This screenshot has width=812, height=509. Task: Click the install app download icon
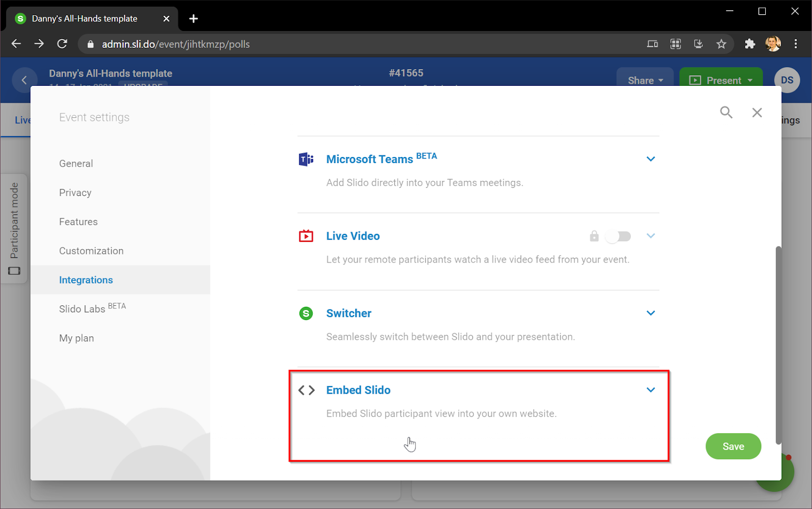coord(698,44)
